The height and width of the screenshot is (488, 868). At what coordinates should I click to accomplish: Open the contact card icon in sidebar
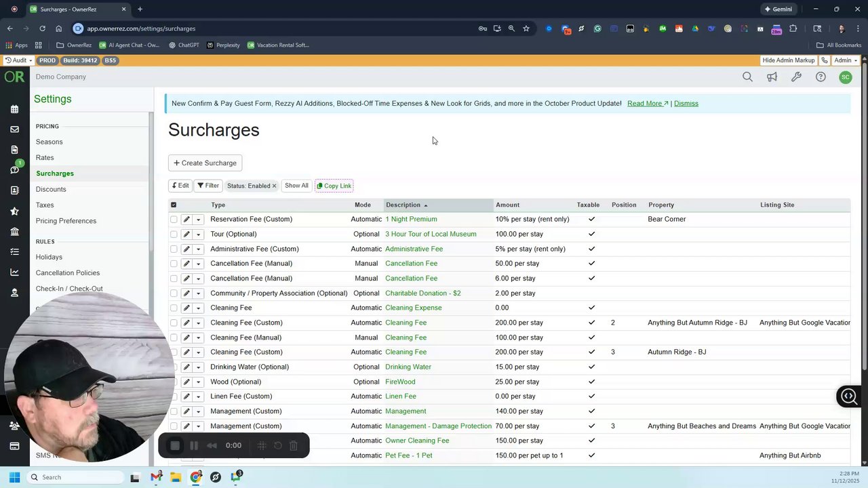[14, 190]
